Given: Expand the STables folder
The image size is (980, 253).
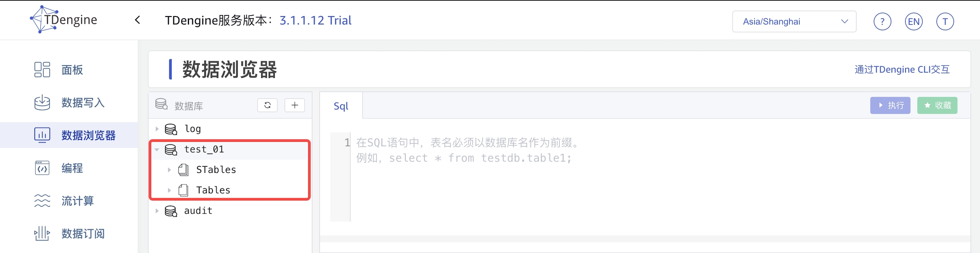Looking at the screenshot, I should tap(169, 170).
